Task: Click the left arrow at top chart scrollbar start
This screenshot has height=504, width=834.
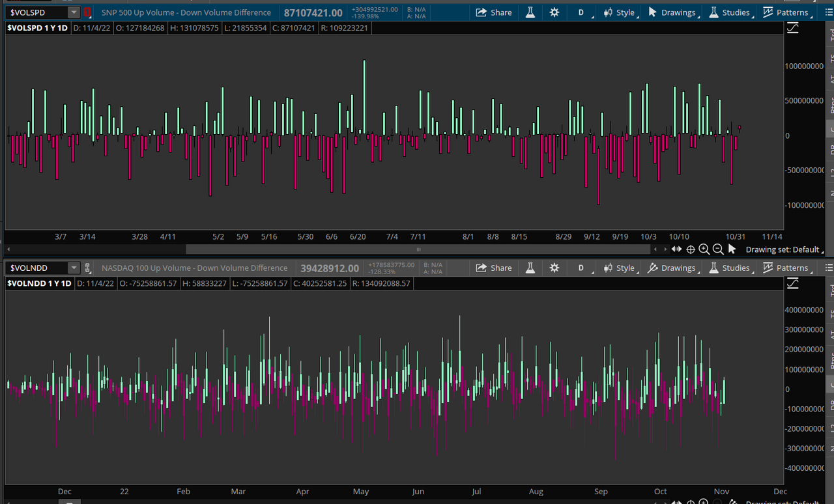Action: coord(8,249)
